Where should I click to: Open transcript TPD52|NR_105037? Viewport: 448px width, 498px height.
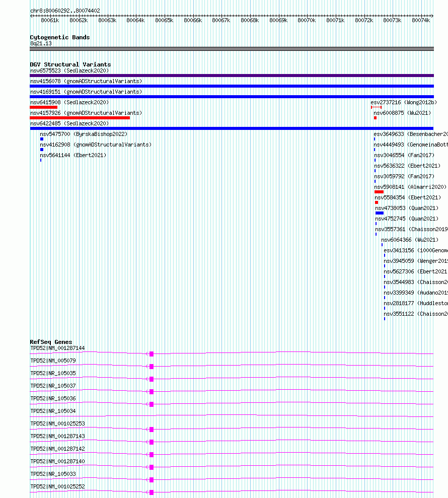pyautogui.click(x=53, y=386)
